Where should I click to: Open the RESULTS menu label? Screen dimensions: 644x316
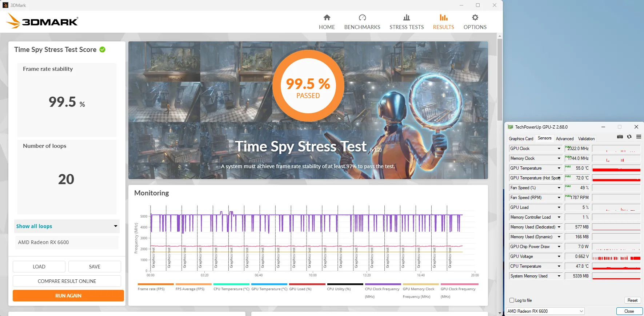(x=443, y=27)
